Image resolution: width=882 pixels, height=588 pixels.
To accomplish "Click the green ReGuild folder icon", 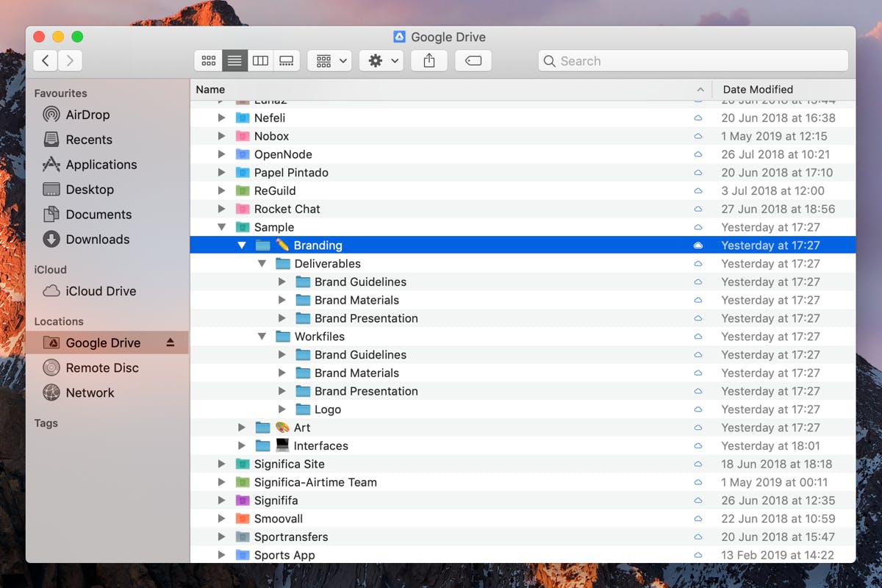I will pyautogui.click(x=243, y=191).
